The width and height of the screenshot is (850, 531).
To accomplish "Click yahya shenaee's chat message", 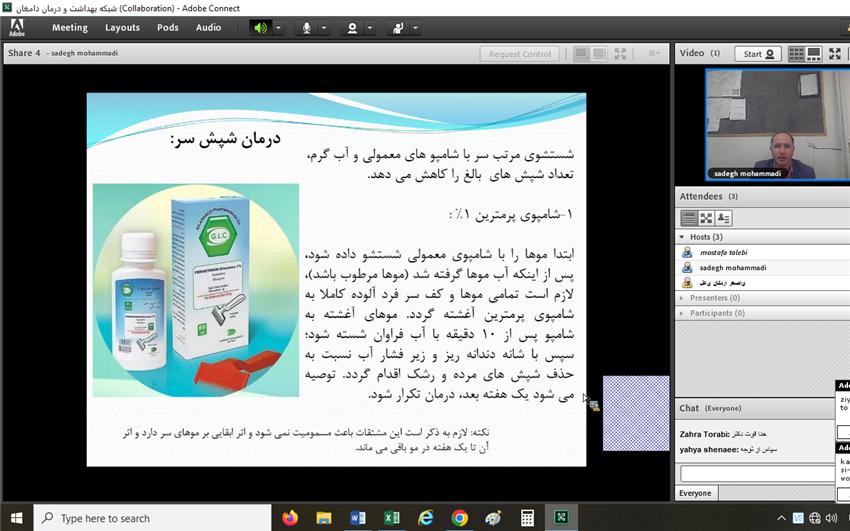I will tap(728, 449).
